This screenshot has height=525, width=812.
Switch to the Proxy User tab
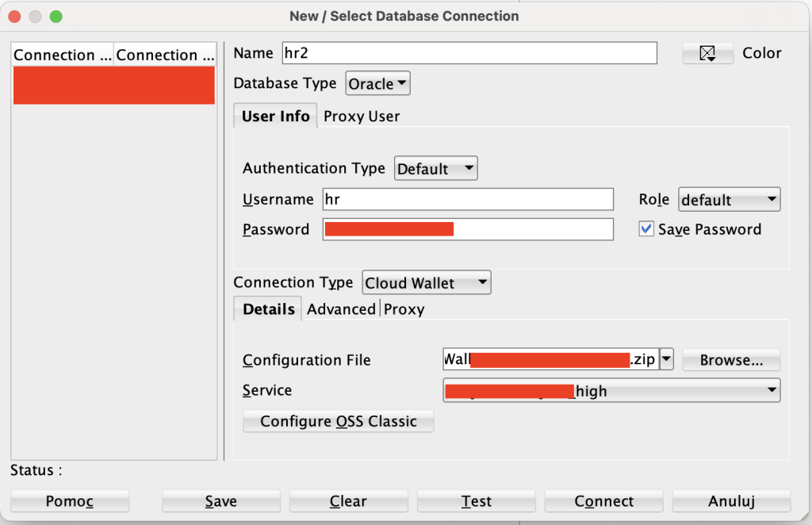362,116
